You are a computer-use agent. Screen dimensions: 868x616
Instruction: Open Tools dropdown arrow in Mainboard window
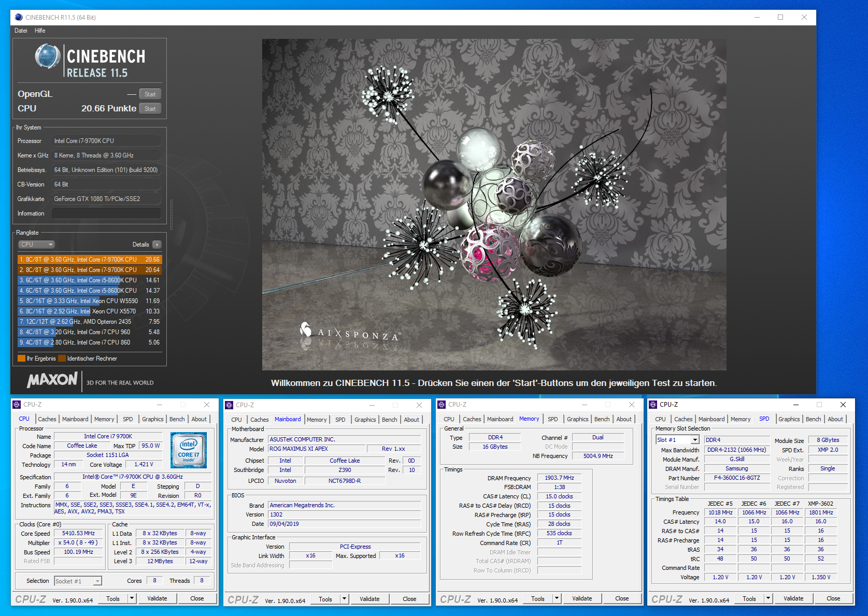344,599
